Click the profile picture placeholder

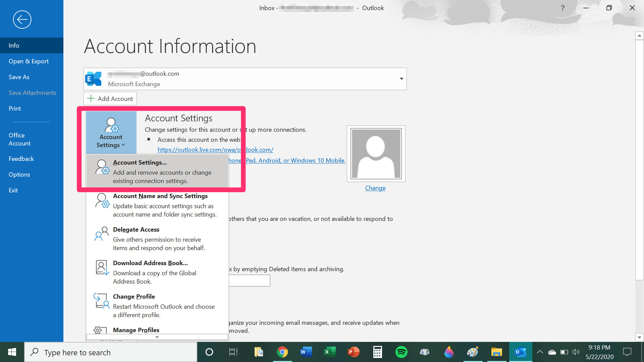point(376,154)
